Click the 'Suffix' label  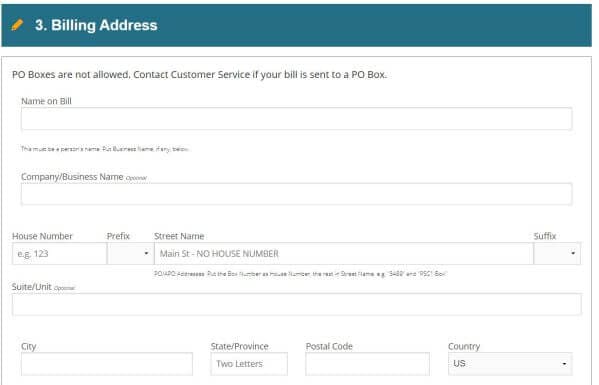[x=545, y=236]
